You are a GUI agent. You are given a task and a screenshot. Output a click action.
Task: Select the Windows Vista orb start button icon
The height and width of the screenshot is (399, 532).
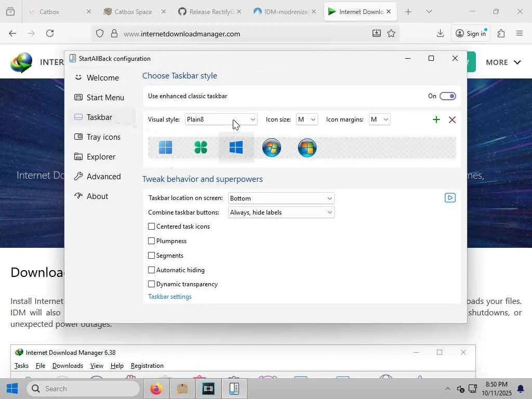tap(307, 148)
